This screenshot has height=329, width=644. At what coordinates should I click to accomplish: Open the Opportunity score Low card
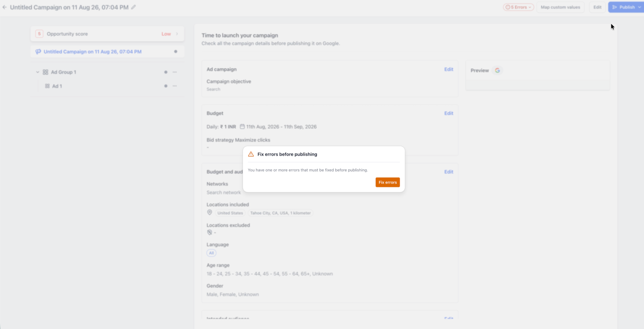click(107, 34)
